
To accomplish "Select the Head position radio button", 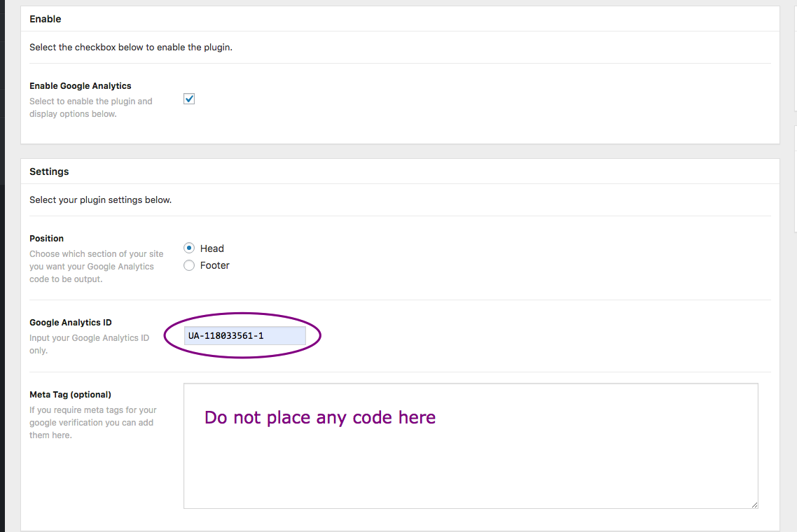I will pyautogui.click(x=189, y=248).
